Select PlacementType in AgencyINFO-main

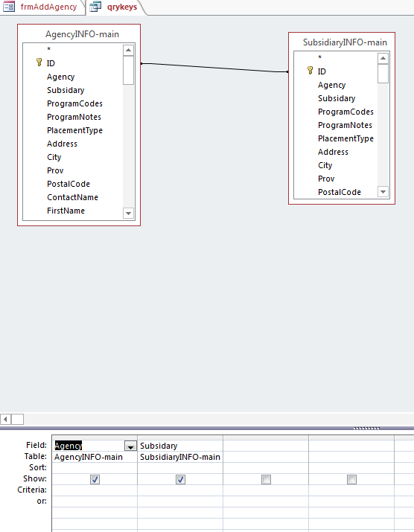(x=74, y=130)
